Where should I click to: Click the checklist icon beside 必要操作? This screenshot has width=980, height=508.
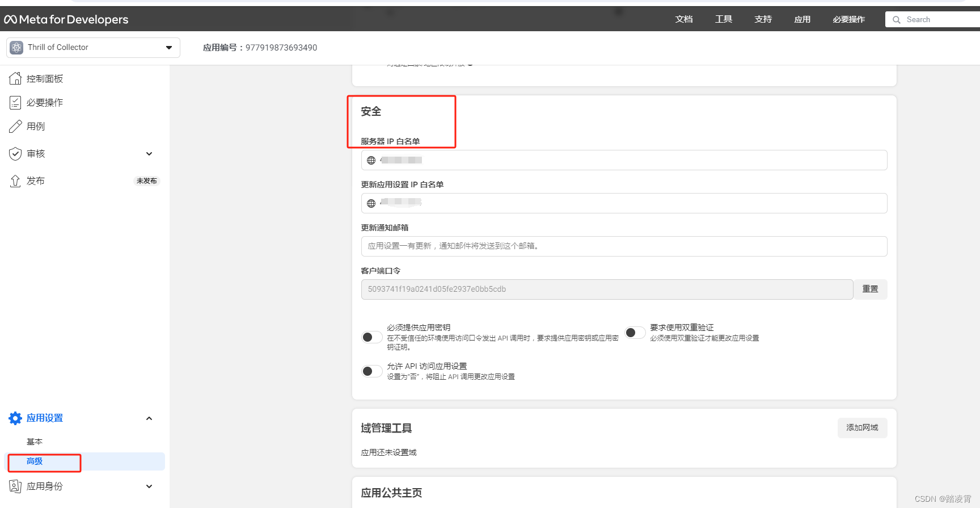[15, 102]
